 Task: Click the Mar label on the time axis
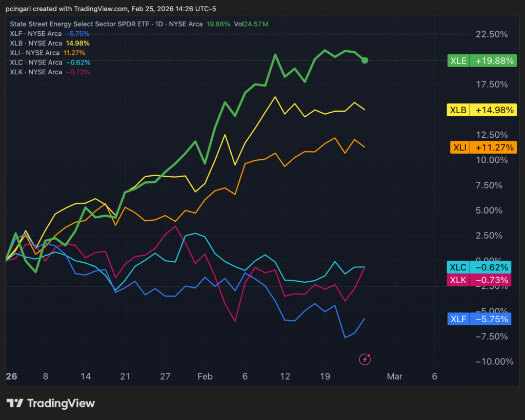click(394, 376)
